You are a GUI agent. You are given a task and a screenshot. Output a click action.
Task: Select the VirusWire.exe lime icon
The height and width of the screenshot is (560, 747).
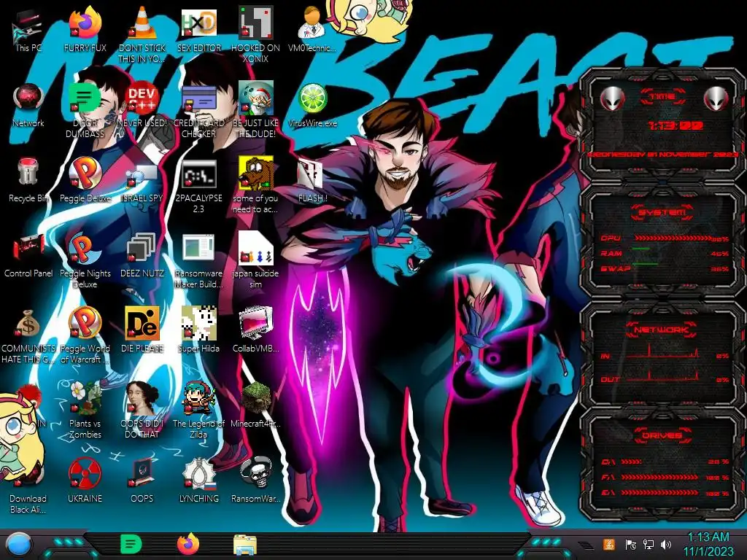(x=312, y=105)
